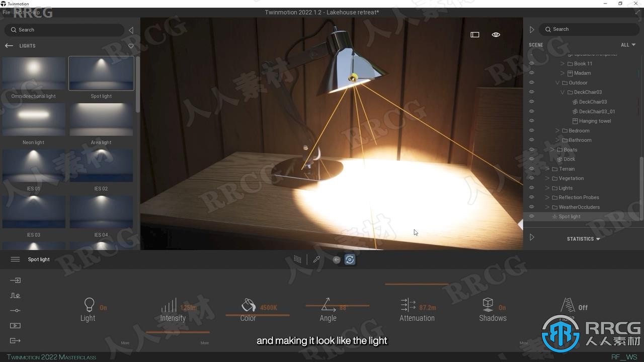Toggle the Light On bulb setting
Viewport: 644px width, 362px height.
89,305
